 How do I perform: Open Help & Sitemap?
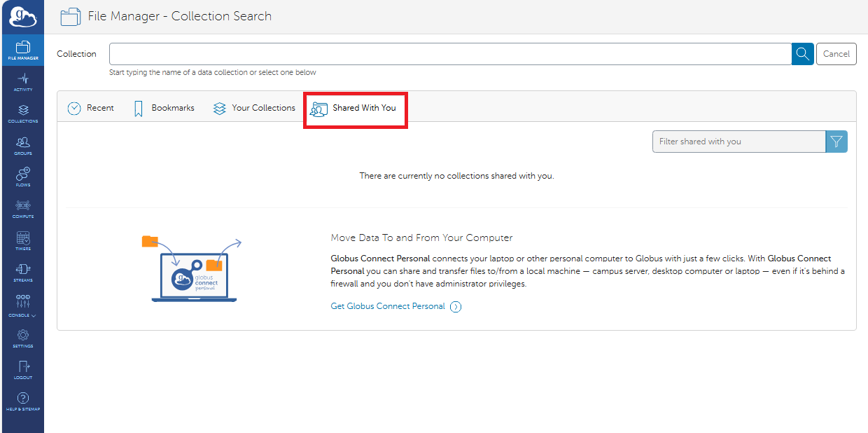pos(22,401)
